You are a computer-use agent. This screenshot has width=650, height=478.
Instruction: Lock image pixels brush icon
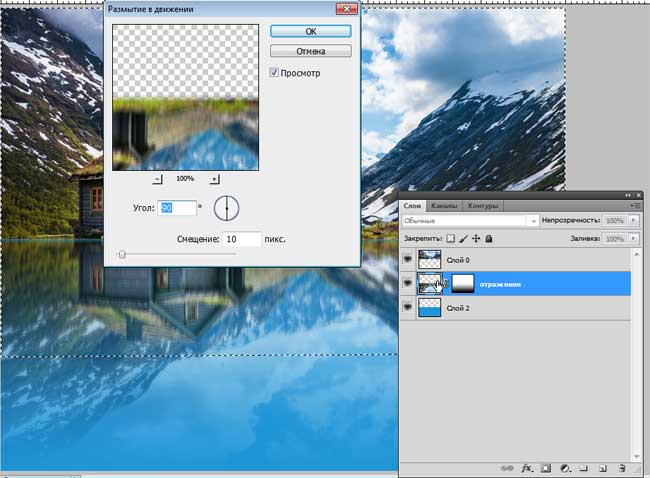click(463, 238)
